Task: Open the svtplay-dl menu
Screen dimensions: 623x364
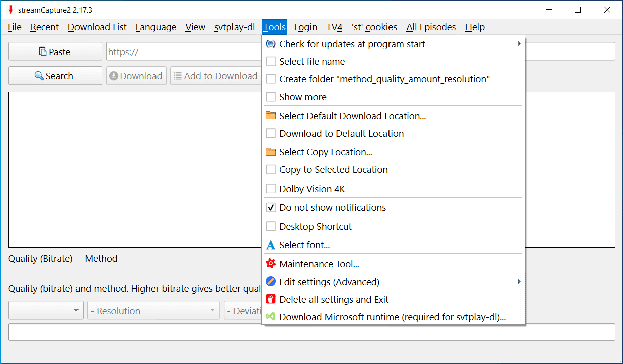Action: pos(234,27)
